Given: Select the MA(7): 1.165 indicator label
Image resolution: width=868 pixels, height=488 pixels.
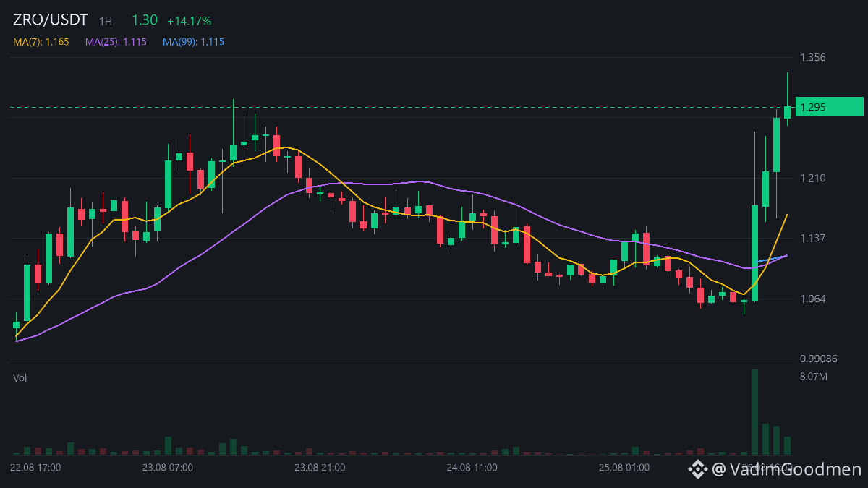Looking at the screenshot, I should (41, 42).
